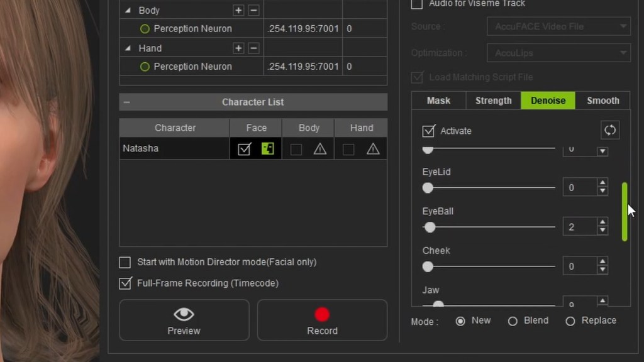644x362 pixels.
Task: Click Jaw slider handle
Action: coord(438,305)
